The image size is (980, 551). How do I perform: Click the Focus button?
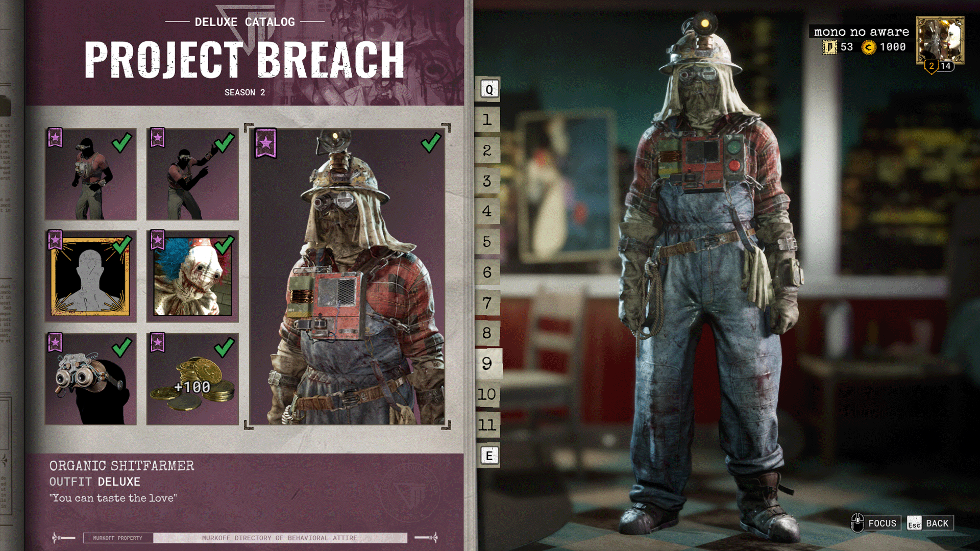[x=876, y=523]
